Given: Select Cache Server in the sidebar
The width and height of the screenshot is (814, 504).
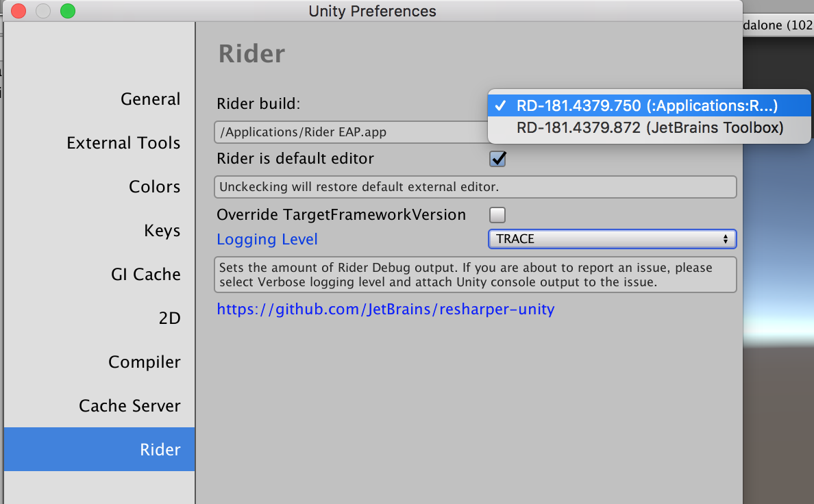Looking at the screenshot, I should 129,405.
